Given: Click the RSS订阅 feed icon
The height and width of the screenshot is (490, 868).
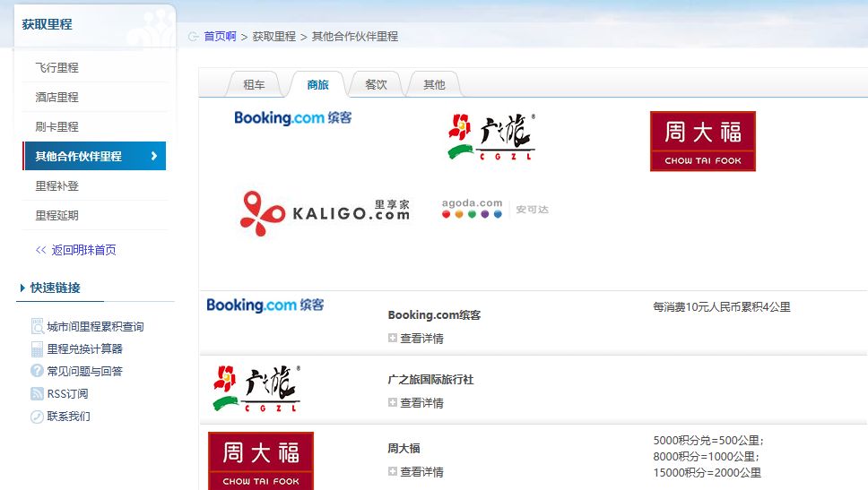Looking at the screenshot, I should pyautogui.click(x=37, y=394).
